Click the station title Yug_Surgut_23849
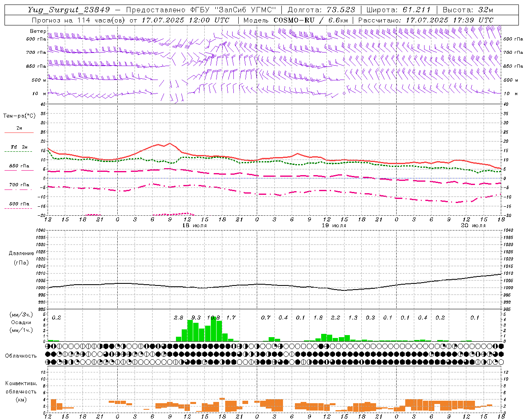The width and height of the screenshot is (525, 420). pyautogui.click(x=69, y=10)
